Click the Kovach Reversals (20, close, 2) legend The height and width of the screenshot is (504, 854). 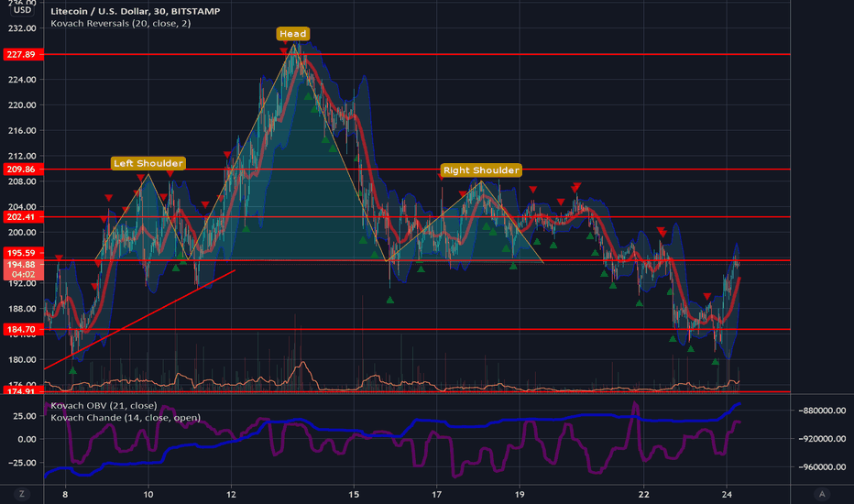(x=120, y=24)
